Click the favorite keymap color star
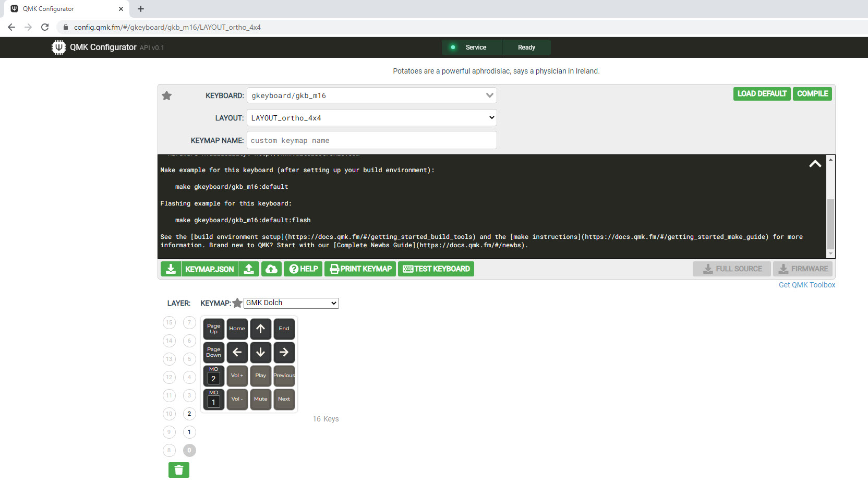Screen dimensions: 868x483 [237, 303]
